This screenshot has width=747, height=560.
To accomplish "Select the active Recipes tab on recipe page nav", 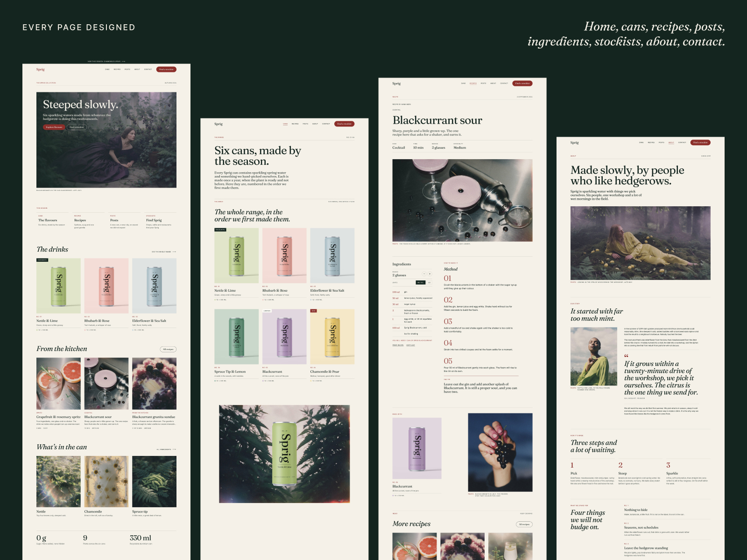I will [473, 84].
